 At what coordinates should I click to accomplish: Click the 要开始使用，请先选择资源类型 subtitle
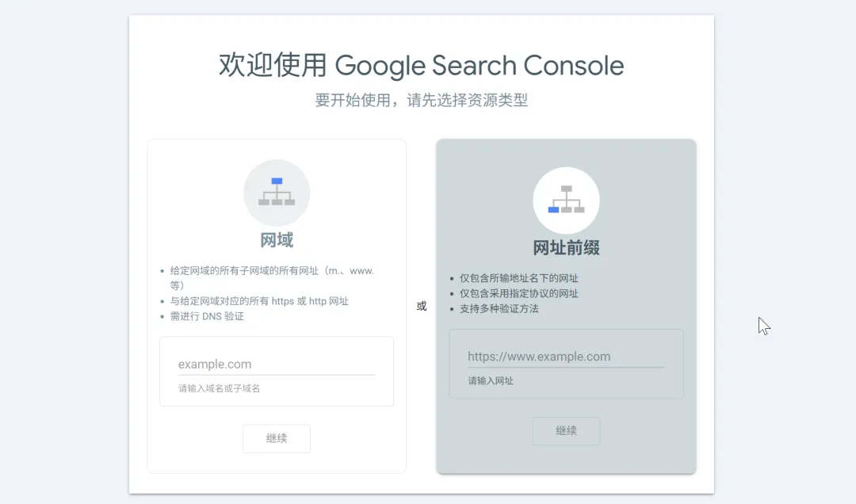(x=421, y=101)
